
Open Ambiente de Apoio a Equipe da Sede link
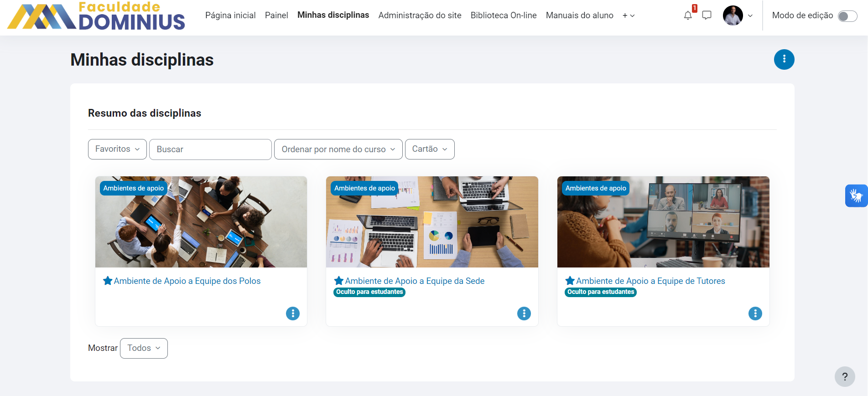[415, 281]
